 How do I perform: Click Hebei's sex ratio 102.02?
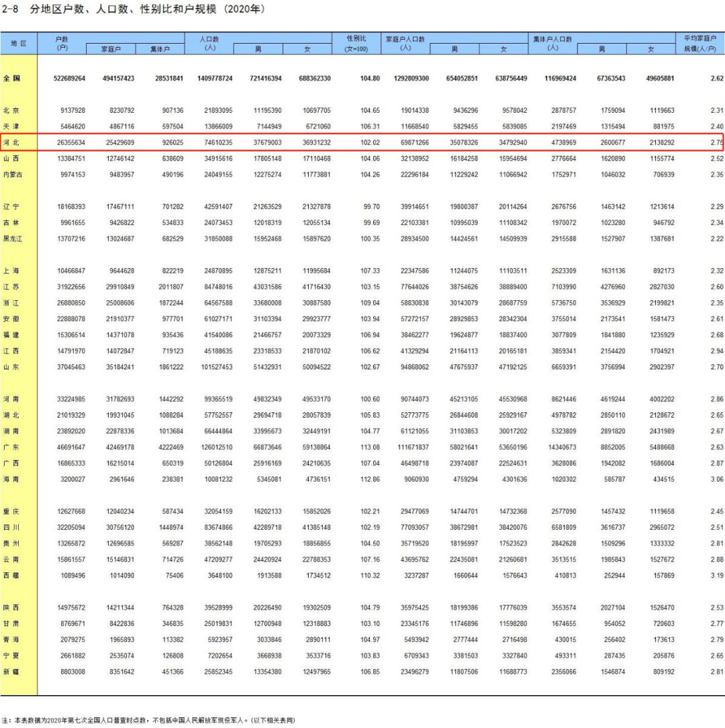click(369, 142)
